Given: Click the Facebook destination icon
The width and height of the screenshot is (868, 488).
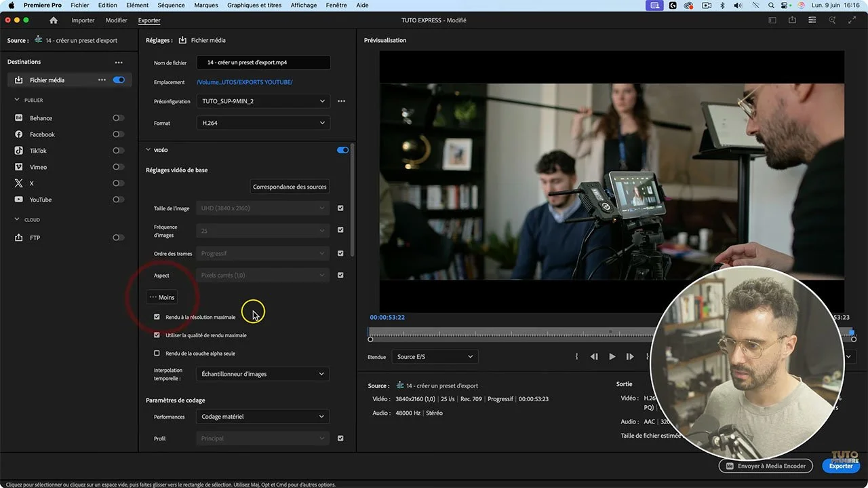Looking at the screenshot, I should (19, 134).
